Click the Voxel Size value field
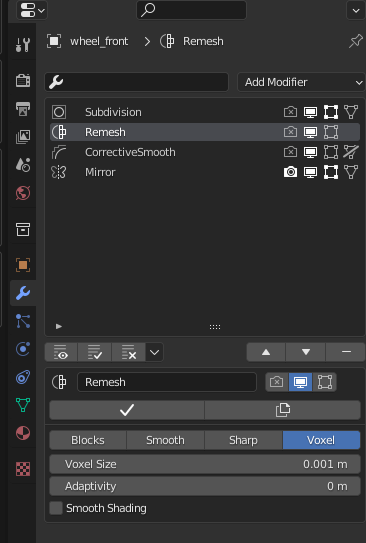 [x=205, y=464]
